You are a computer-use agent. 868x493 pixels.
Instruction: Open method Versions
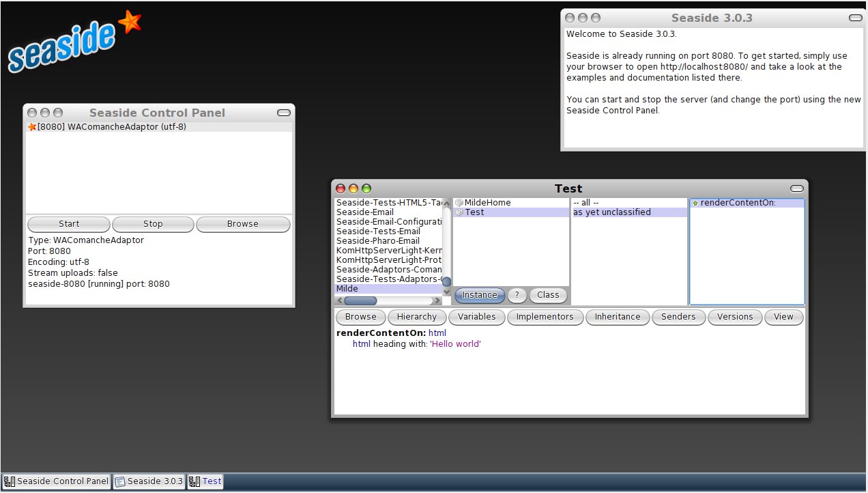[735, 317]
